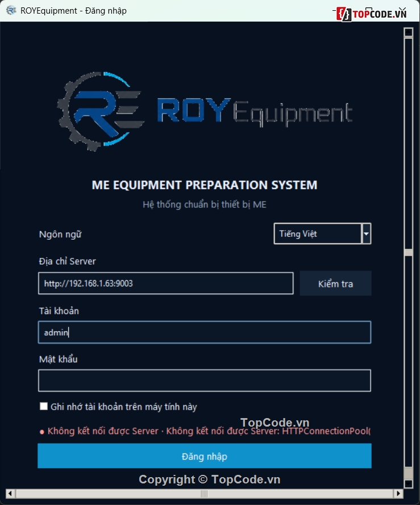Click the red error status dot
420x505 pixels.
pyautogui.click(x=42, y=432)
